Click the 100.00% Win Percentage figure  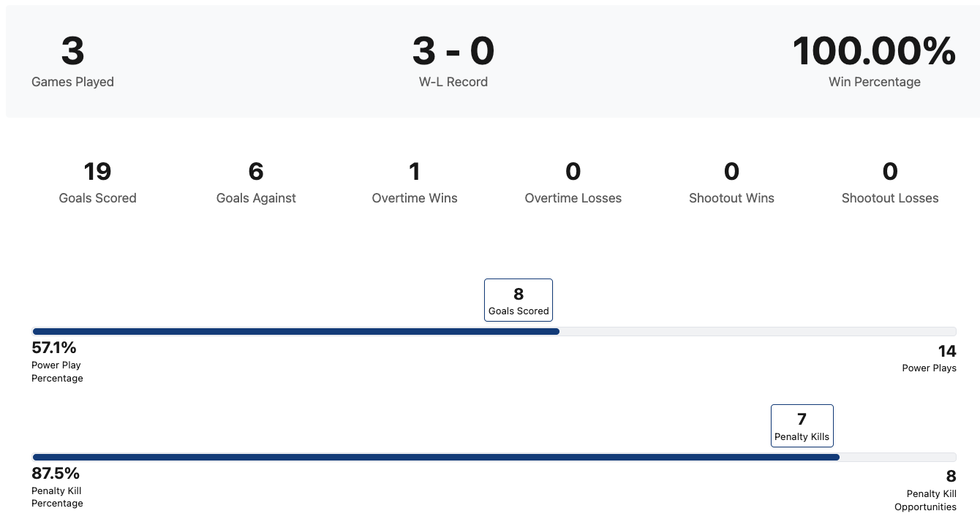coord(874,52)
